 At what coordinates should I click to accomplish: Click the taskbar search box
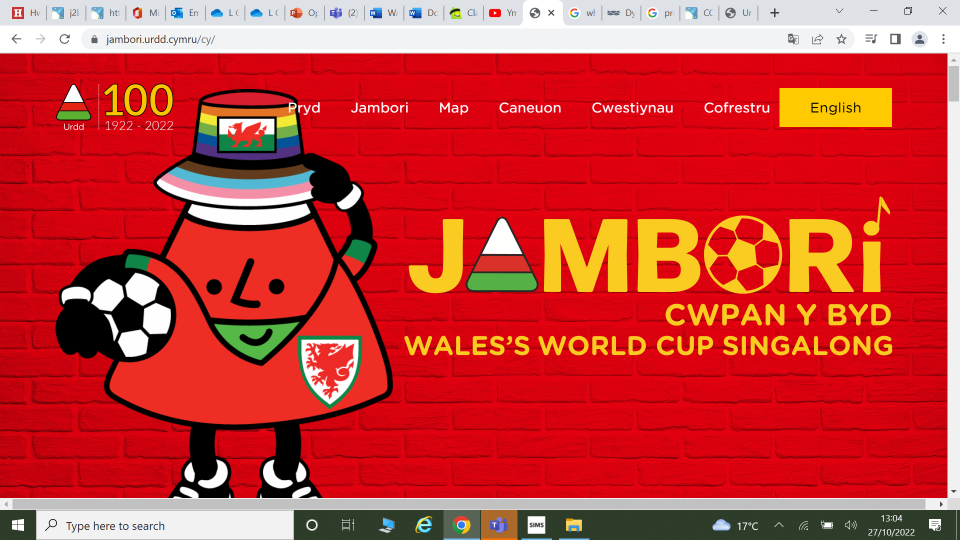point(165,525)
